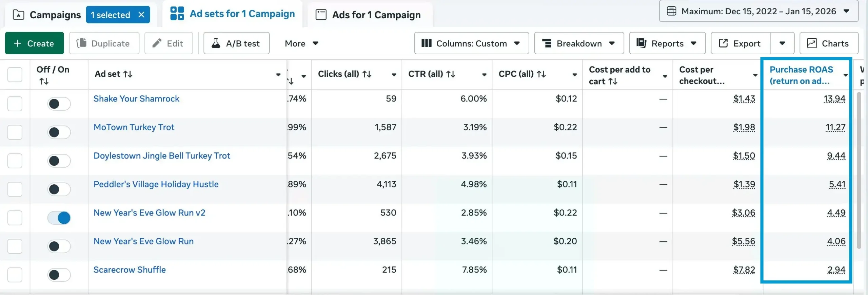Turn off New Year's Eve Glow Run v2

coord(59,218)
